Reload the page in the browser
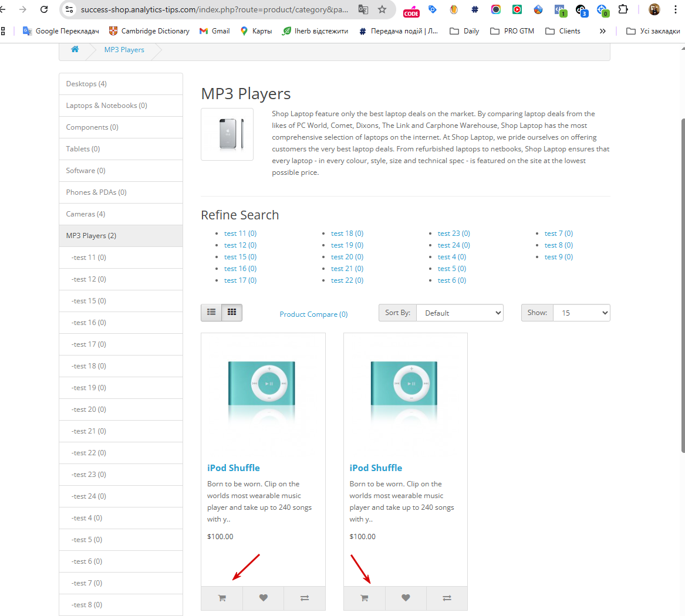 pos(43,9)
